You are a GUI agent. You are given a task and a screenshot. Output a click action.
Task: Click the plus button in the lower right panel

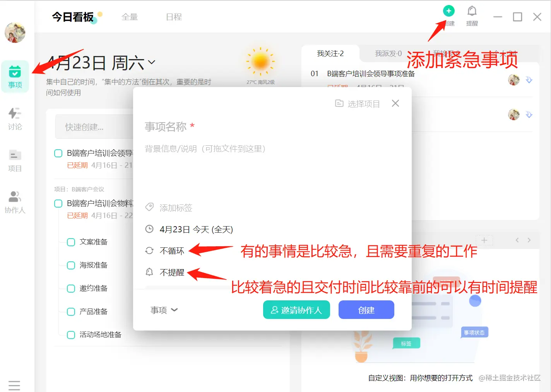click(484, 240)
